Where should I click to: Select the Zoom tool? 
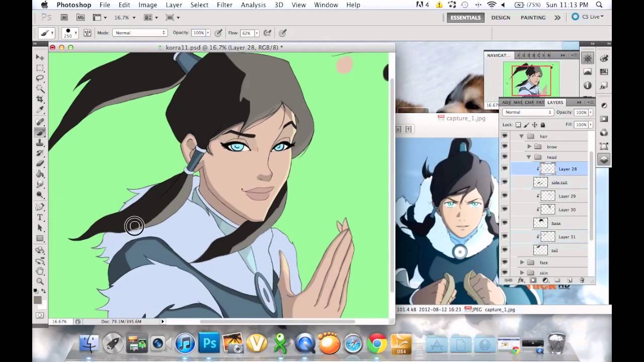[40, 282]
